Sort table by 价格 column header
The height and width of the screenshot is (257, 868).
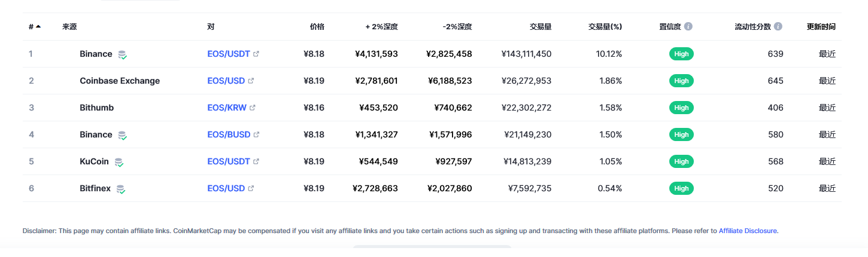pyautogui.click(x=317, y=27)
